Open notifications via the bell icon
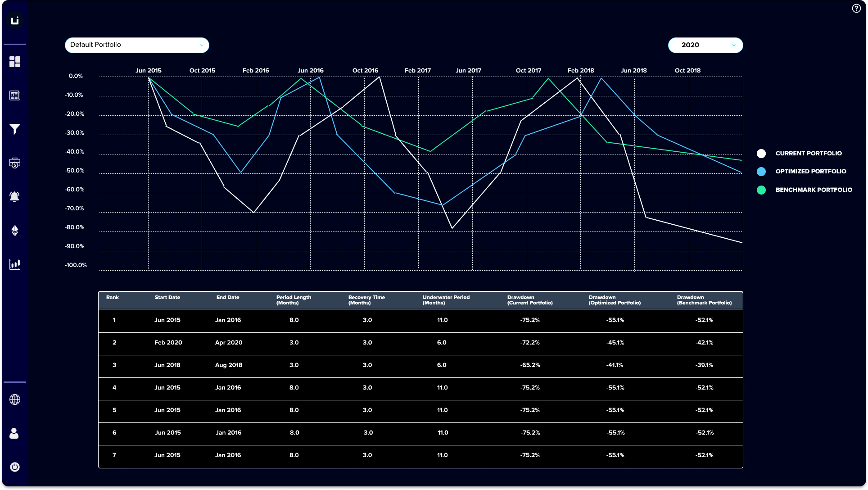Image resolution: width=868 pixels, height=490 pixels. (15, 197)
